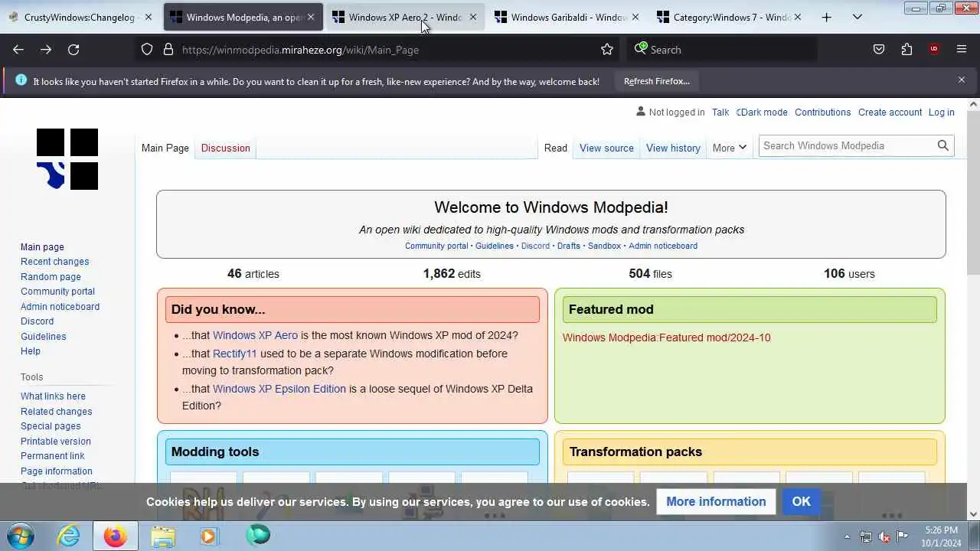
Task: Launch Internet Explorer from the taskbar
Action: click(69, 536)
